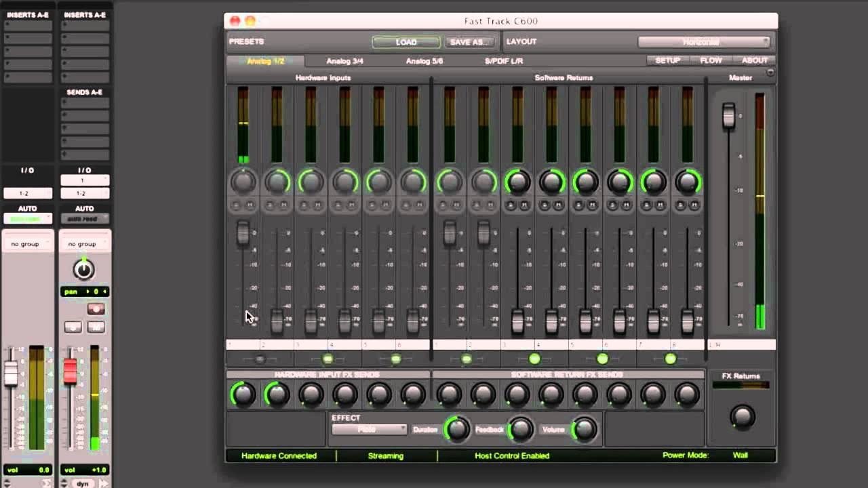This screenshot has height=488, width=868.
Task: Click hardware input 5 FX send knob
Action: (379, 394)
